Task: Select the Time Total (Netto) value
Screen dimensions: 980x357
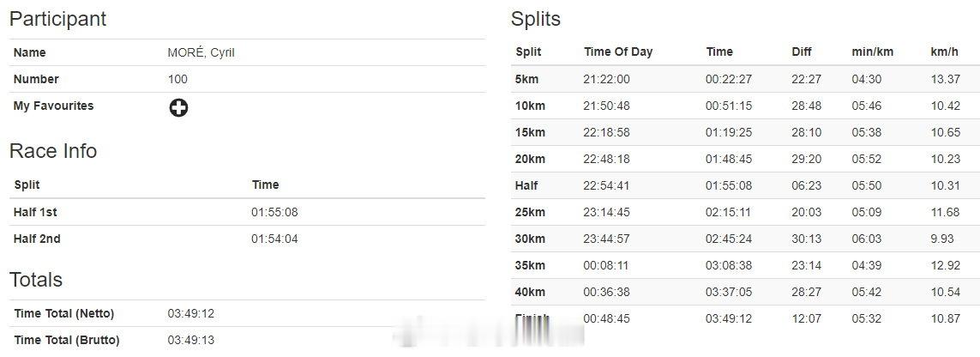Action: click(190, 313)
